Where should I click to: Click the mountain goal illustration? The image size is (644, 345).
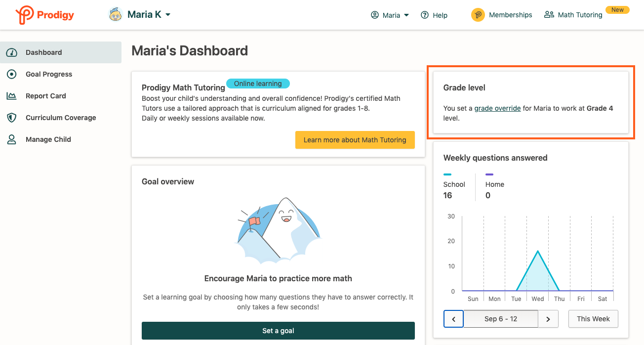(278, 230)
